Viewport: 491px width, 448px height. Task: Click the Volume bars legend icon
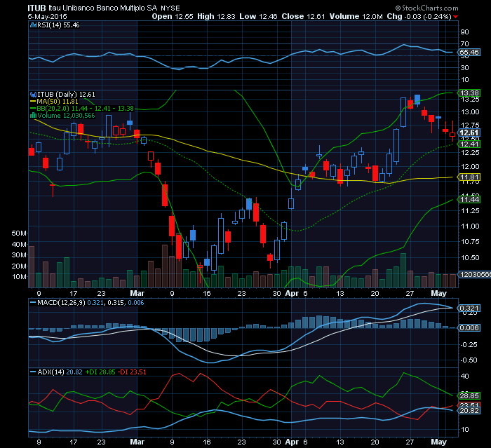click(33, 116)
